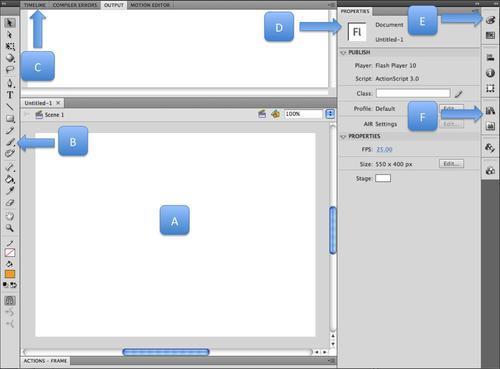The image size is (500, 369).
Task: Open the Stage color swatch
Action: [383, 178]
